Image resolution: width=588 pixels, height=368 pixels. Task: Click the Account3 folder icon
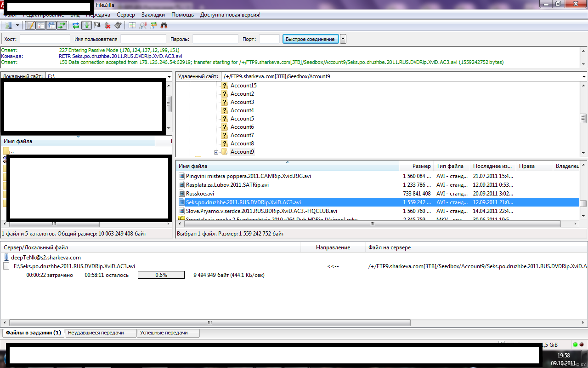click(225, 102)
